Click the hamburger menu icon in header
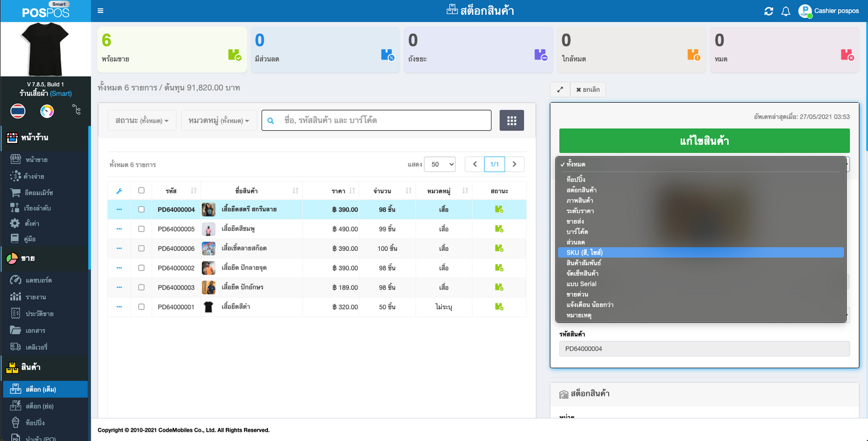Image resolution: width=868 pixels, height=441 pixels. click(100, 11)
